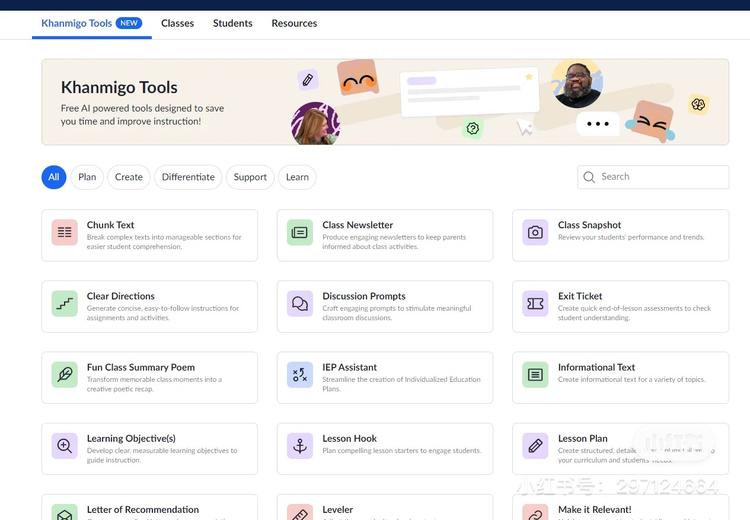Switch to the Students tab

point(232,23)
